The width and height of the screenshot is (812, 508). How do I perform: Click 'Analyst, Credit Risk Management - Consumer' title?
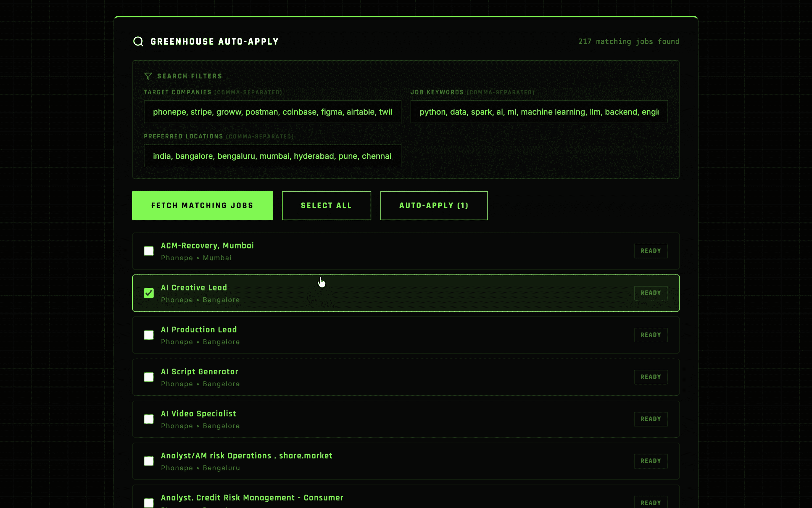[x=252, y=498]
